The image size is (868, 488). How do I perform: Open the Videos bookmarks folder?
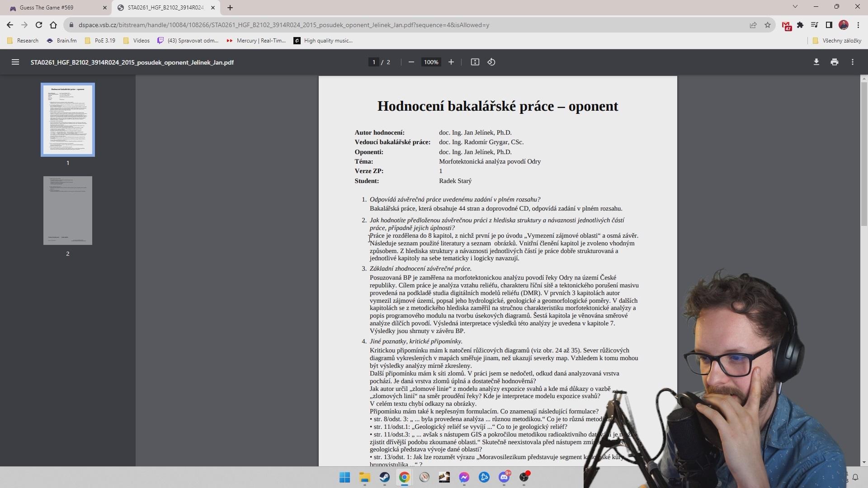[136, 41]
